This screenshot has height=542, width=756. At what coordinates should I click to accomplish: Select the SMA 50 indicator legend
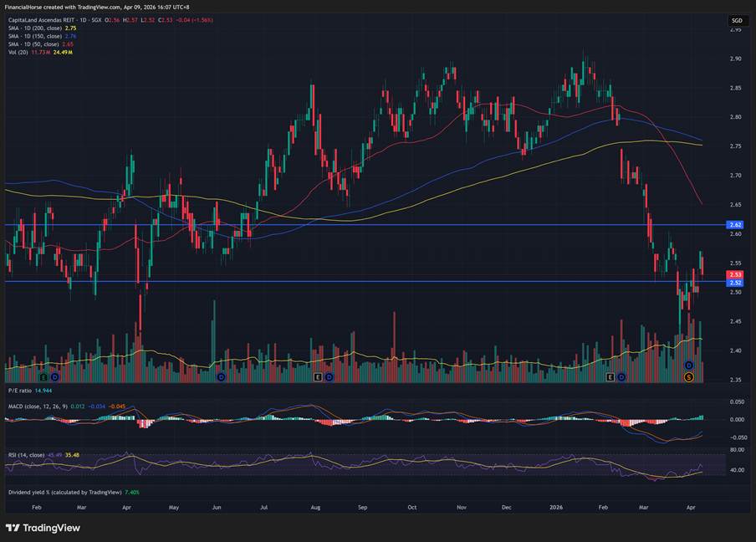coord(32,43)
